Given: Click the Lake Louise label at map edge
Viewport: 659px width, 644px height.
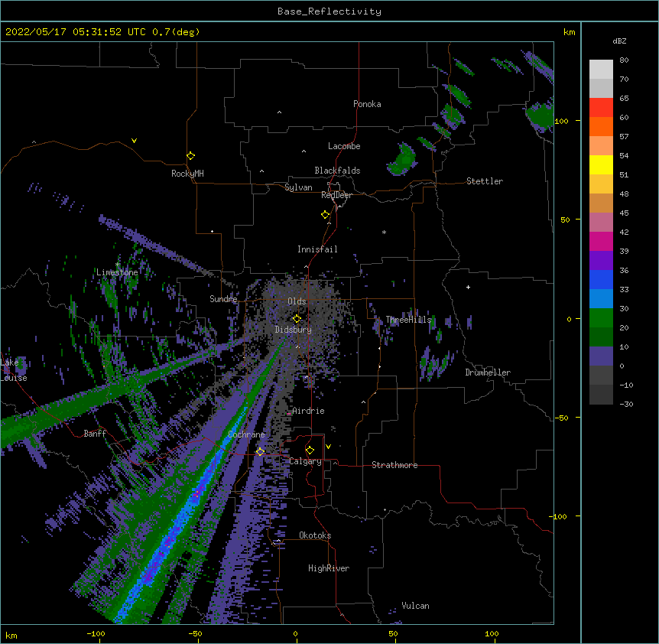Looking at the screenshot, I should click(14, 370).
